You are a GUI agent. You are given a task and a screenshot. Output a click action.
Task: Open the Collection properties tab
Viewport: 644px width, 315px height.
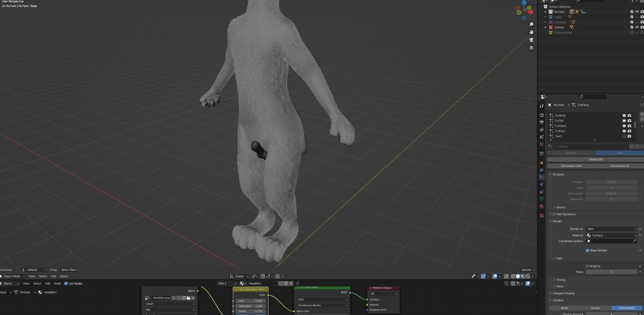click(542, 153)
